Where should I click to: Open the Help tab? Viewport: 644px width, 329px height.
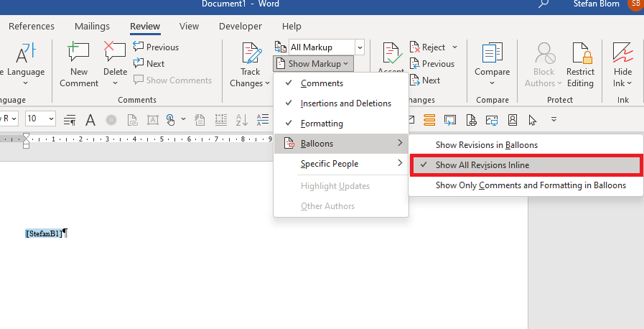click(291, 27)
